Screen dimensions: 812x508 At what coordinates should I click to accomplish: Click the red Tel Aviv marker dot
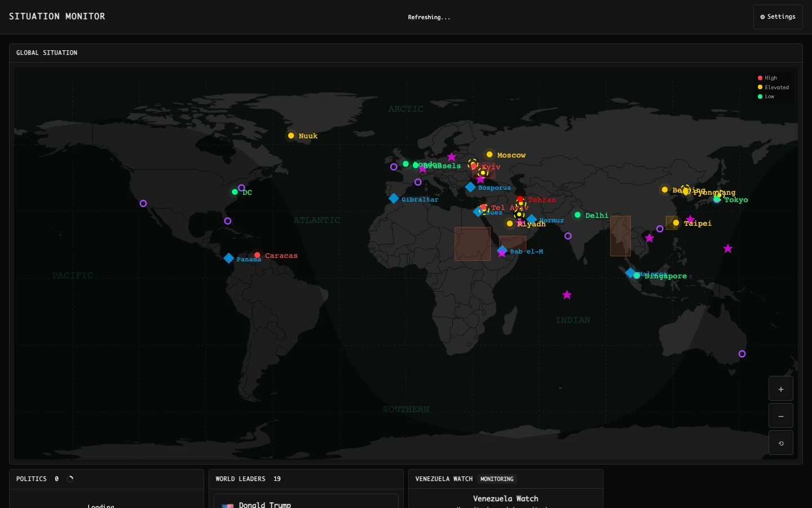483,208
